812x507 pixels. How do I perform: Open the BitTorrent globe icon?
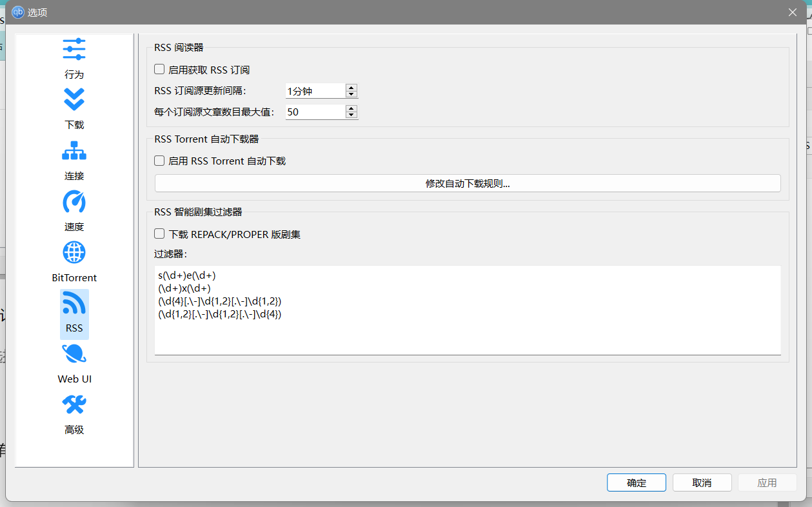pyautogui.click(x=74, y=253)
